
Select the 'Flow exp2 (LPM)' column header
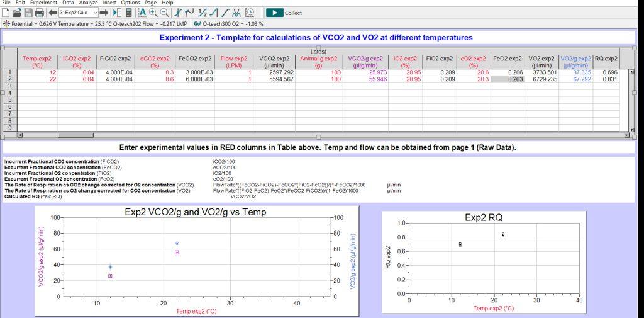click(x=234, y=62)
